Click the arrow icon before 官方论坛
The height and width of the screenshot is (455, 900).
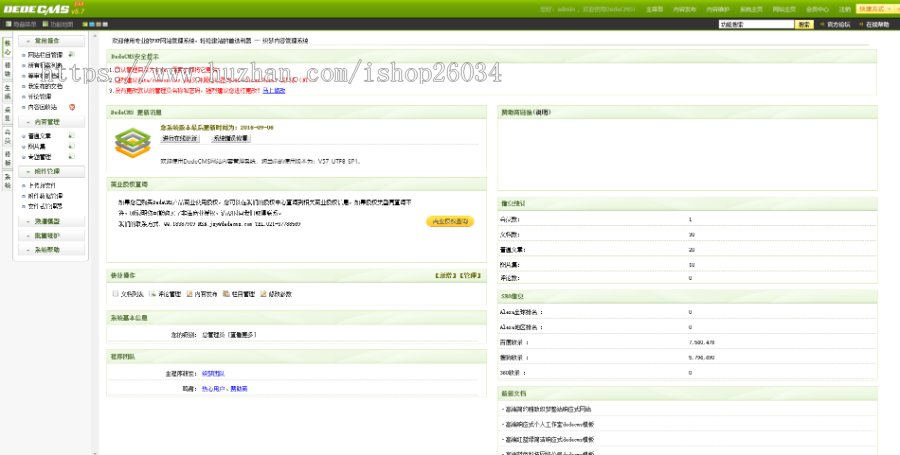click(x=823, y=24)
